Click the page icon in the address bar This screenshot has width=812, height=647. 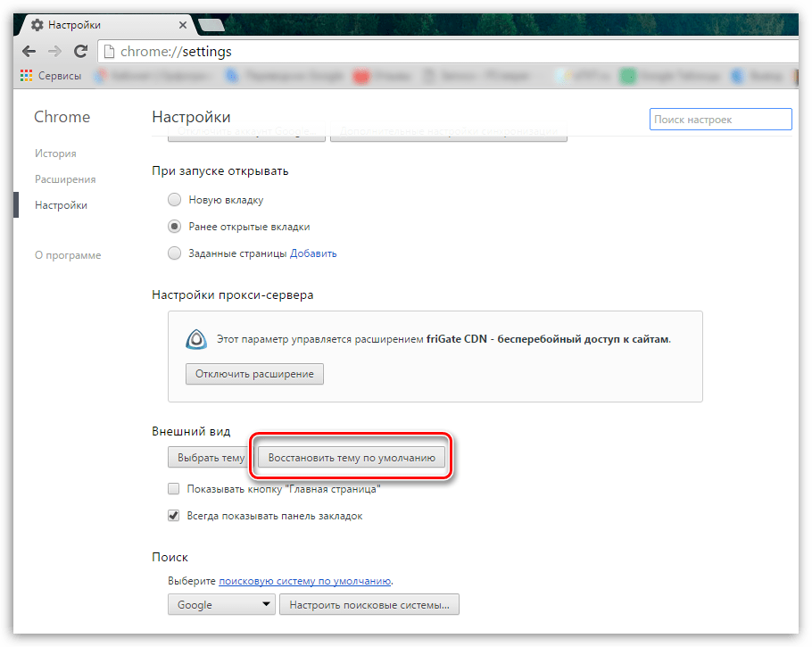[109, 51]
